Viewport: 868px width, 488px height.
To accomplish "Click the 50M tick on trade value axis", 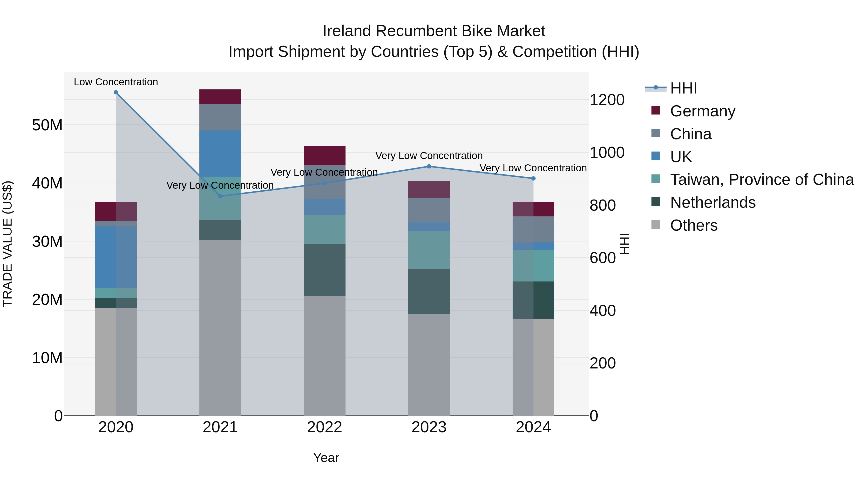I will click(x=47, y=125).
